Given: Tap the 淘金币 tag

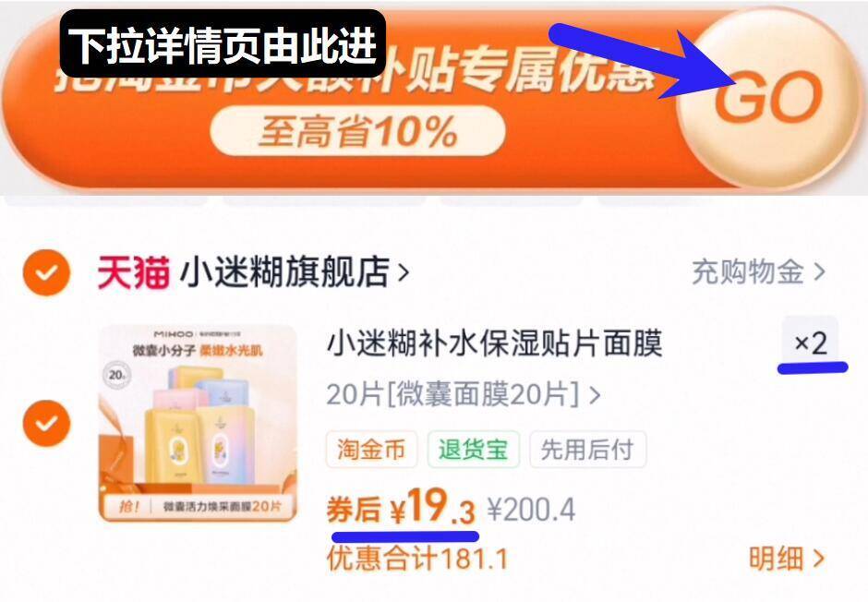Looking at the screenshot, I should (x=371, y=450).
